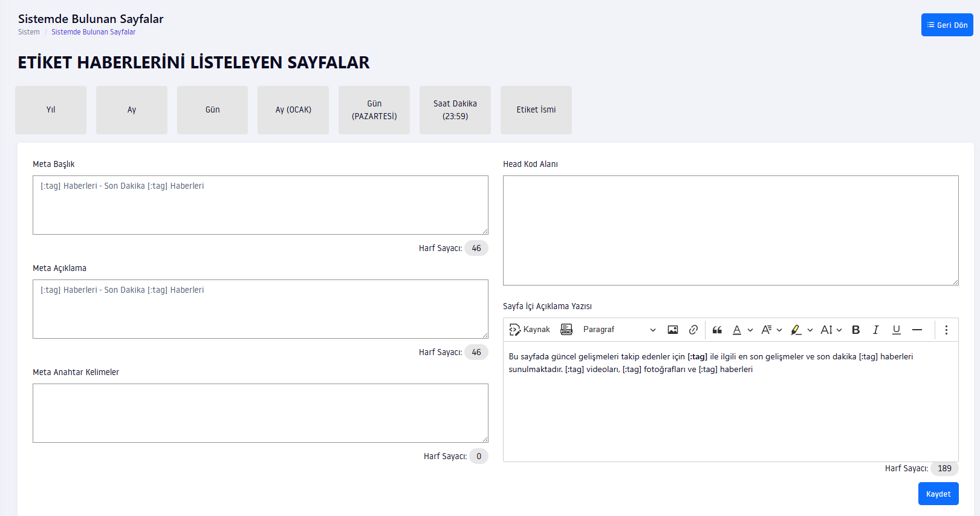Expand the highlight color dropdown arrow
980x516 pixels.
(x=810, y=330)
